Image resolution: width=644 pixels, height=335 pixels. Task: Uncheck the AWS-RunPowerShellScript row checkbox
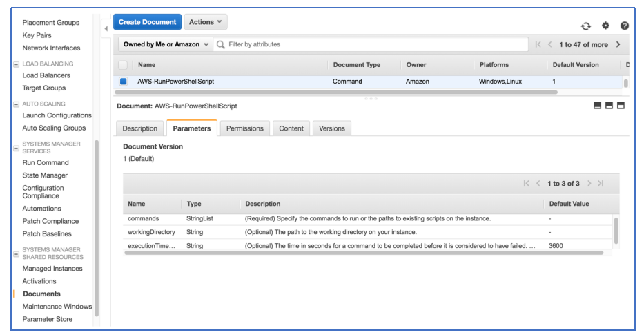[x=124, y=82]
